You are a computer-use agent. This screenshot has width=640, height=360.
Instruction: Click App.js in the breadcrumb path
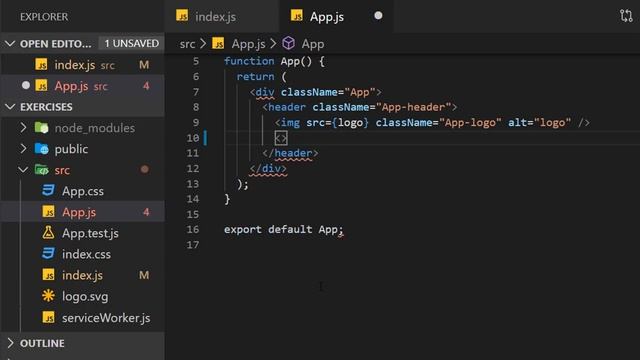pos(248,44)
